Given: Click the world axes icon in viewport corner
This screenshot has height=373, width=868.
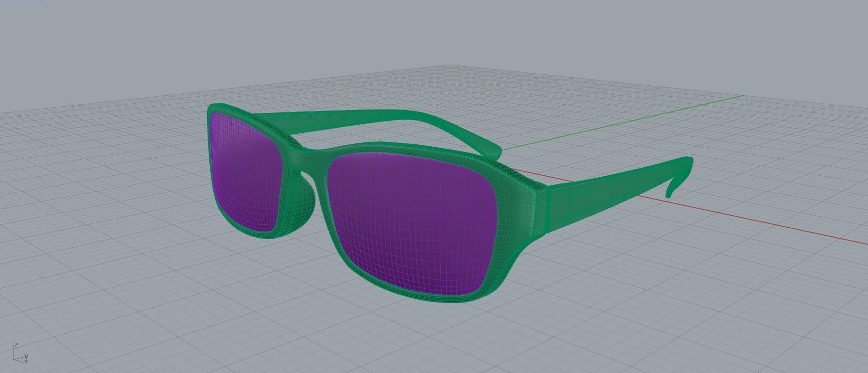Looking at the screenshot, I should pos(20,353).
